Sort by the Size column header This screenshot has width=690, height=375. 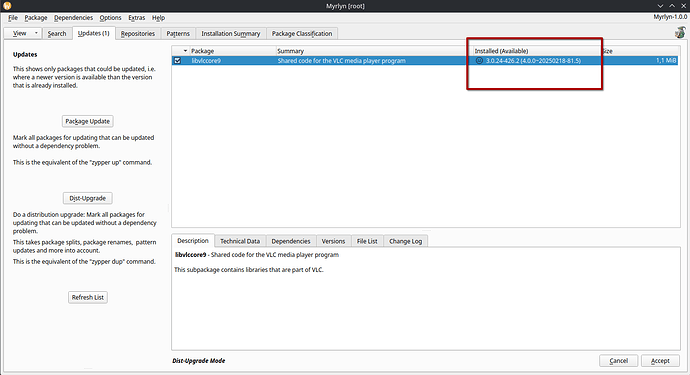pyautogui.click(x=640, y=51)
